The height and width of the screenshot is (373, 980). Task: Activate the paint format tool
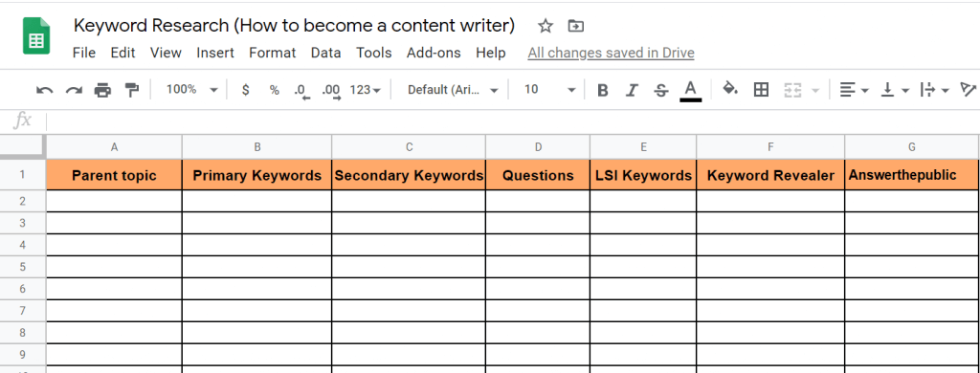[x=131, y=90]
